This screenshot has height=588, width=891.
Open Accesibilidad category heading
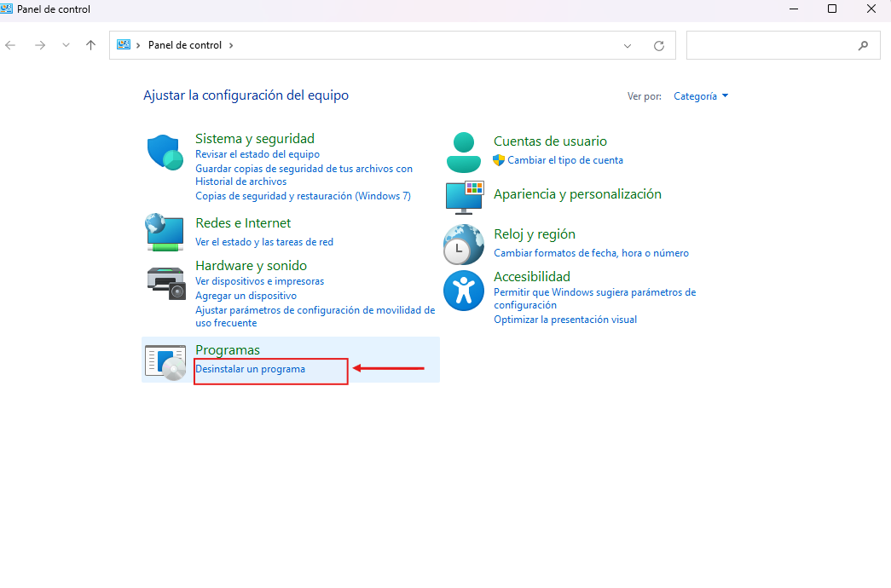coord(532,277)
